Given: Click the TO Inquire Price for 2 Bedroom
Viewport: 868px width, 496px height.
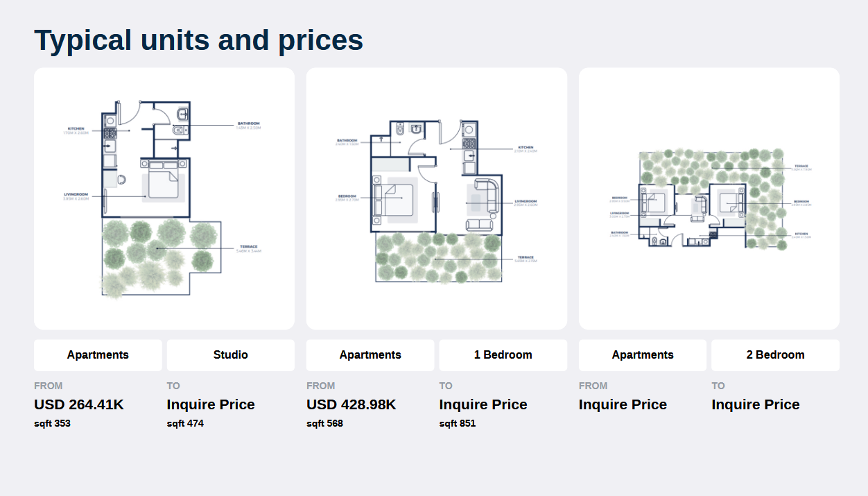Looking at the screenshot, I should (756, 404).
